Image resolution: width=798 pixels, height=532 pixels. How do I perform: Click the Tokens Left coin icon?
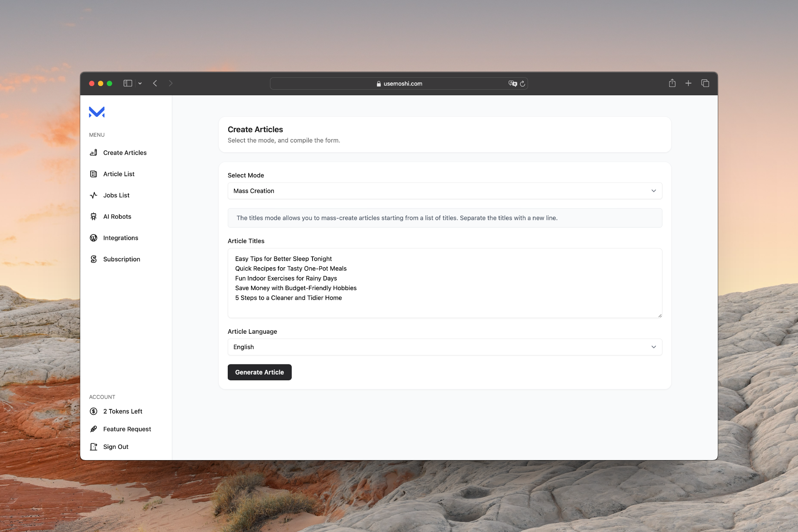[x=94, y=411]
